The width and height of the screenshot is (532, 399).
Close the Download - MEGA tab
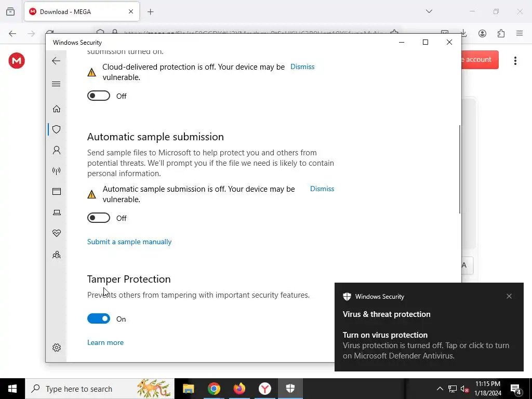click(131, 11)
